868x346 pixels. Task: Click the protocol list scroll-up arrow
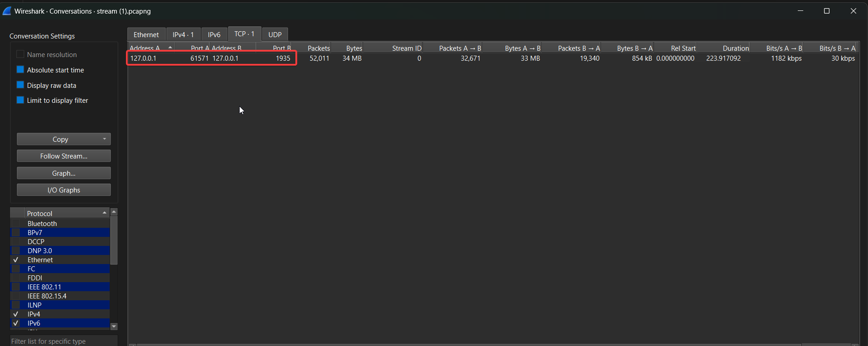point(114,211)
